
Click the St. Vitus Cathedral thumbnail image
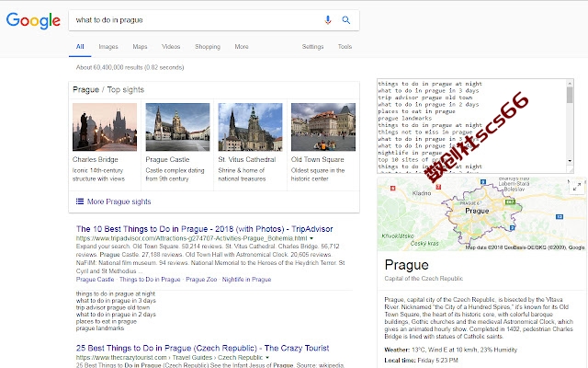coord(250,127)
